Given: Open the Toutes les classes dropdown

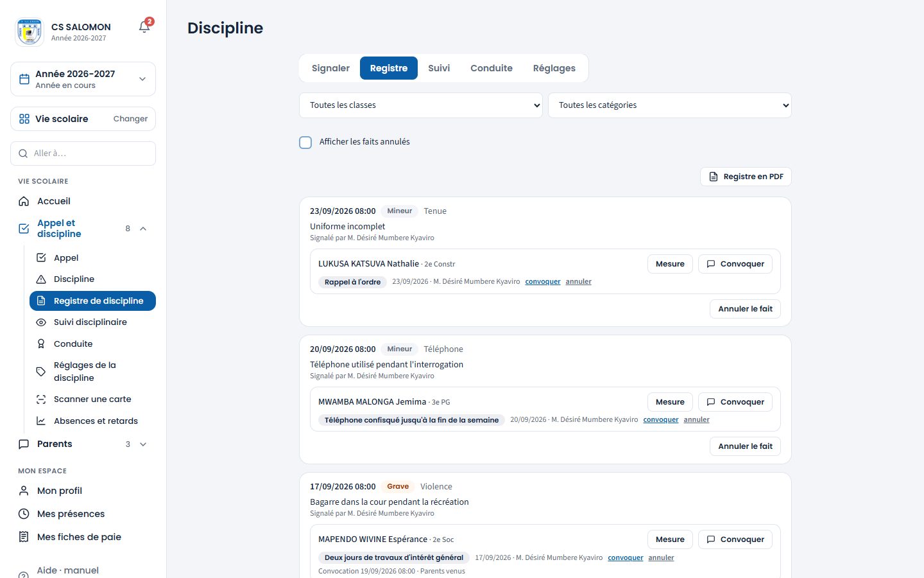Looking at the screenshot, I should click(x=421, y=105).
